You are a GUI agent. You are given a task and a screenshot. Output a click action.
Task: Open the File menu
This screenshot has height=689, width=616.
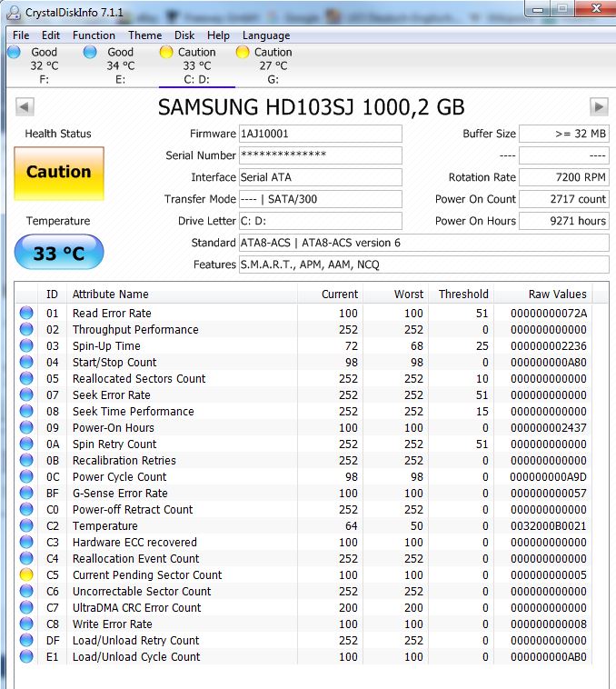coord(21,35)
